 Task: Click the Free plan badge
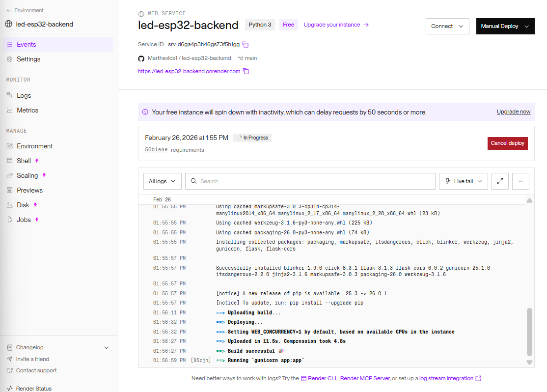[289, 25]
